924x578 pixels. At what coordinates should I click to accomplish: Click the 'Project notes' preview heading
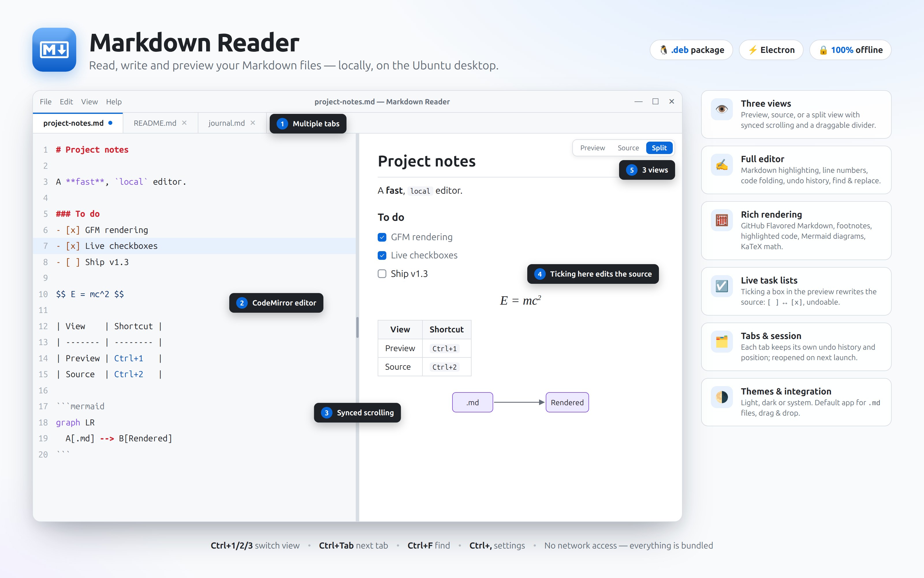click(x=426, y=161)
